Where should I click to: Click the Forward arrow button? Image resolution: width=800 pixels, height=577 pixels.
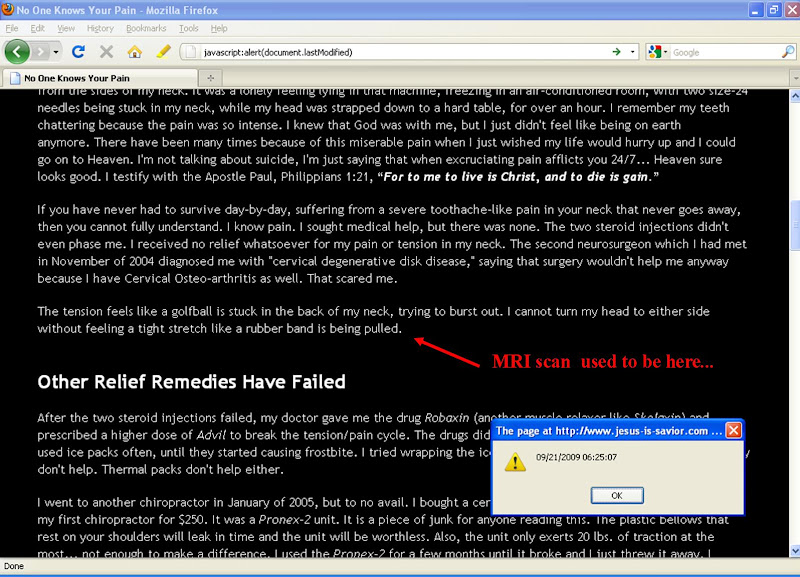(x=40, y=52)
